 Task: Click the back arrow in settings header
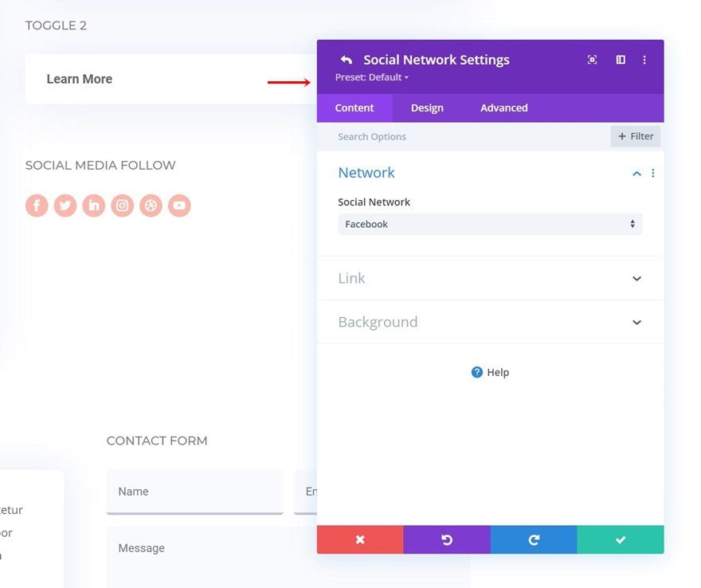click(346, 60)
